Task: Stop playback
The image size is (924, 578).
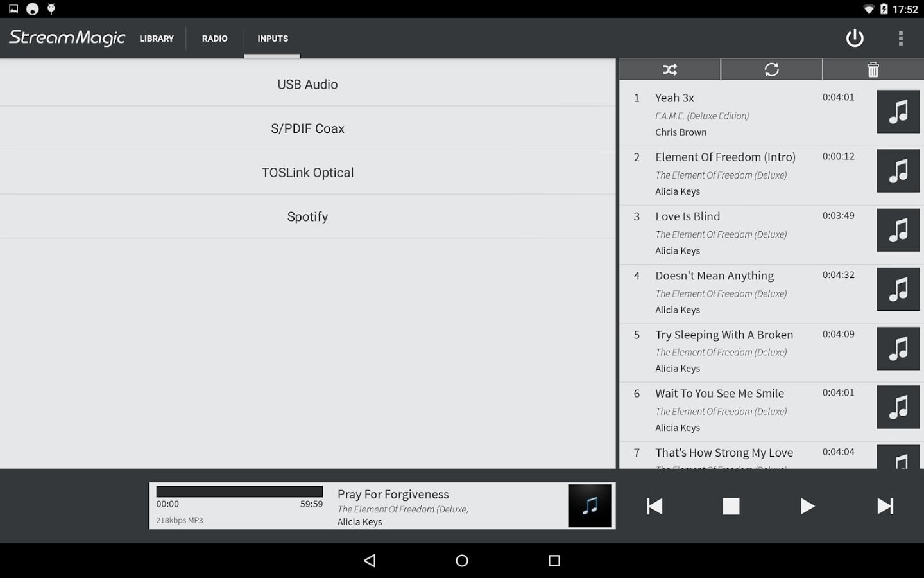Action: pos(731,506)
